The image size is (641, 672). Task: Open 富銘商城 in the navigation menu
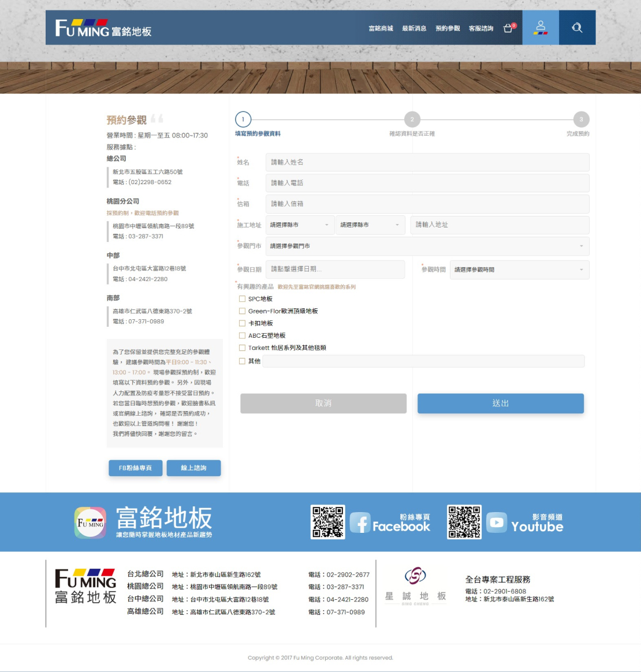click(381, 28)
